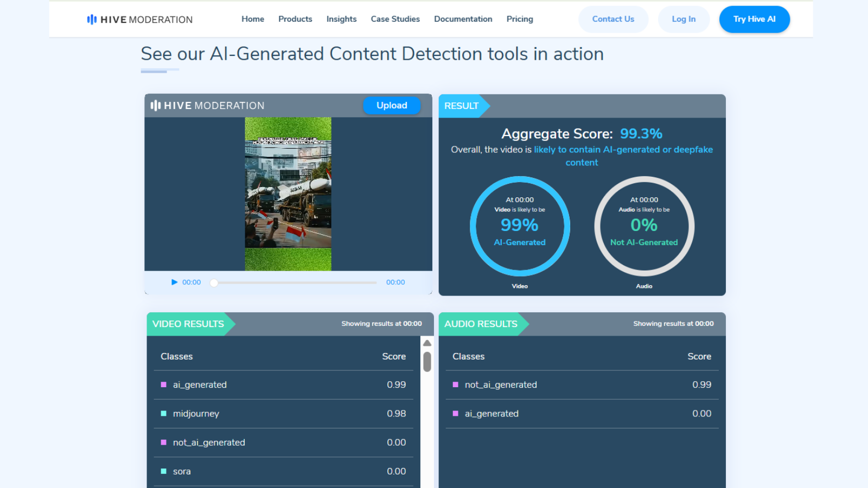Click the video 'Showing results at 00:00' label
Viewport: 868px width, 488px height.
(x=381, y=324)
